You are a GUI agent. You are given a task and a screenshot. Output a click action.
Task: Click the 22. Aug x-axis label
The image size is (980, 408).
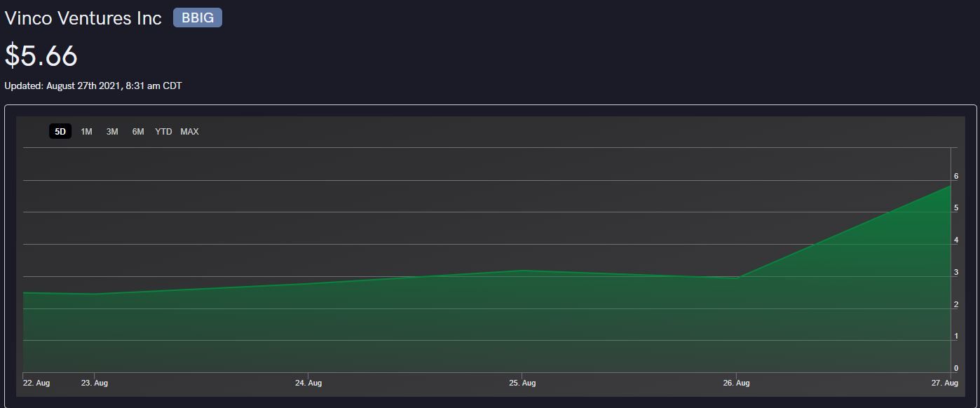[x=36, y=383]
